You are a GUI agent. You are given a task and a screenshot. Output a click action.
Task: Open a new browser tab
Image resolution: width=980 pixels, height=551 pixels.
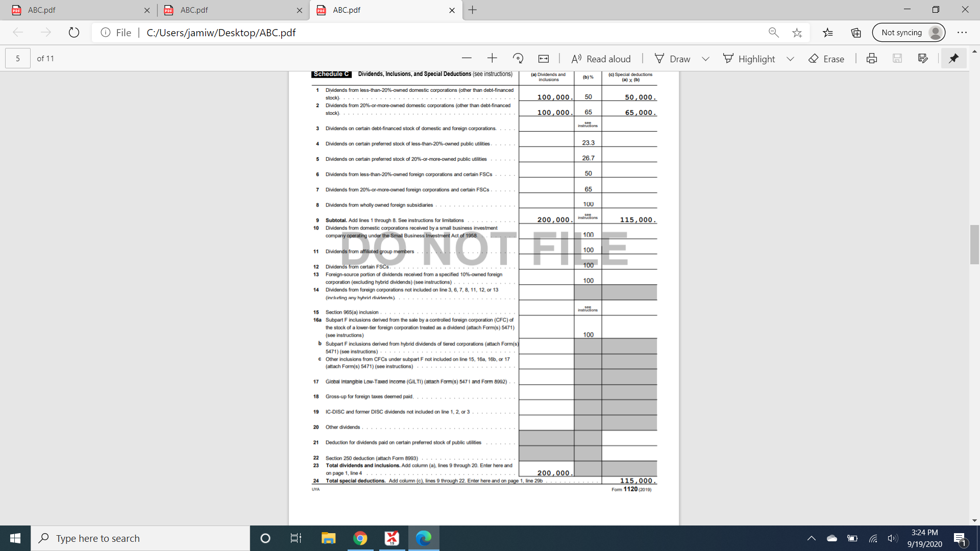click(x=472, y=10)
